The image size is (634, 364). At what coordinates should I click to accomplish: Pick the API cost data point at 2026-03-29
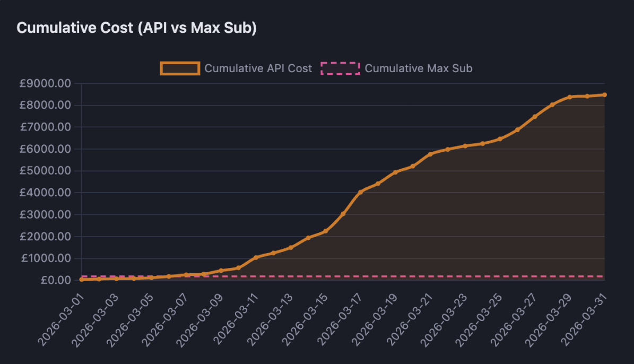[569, 97]
